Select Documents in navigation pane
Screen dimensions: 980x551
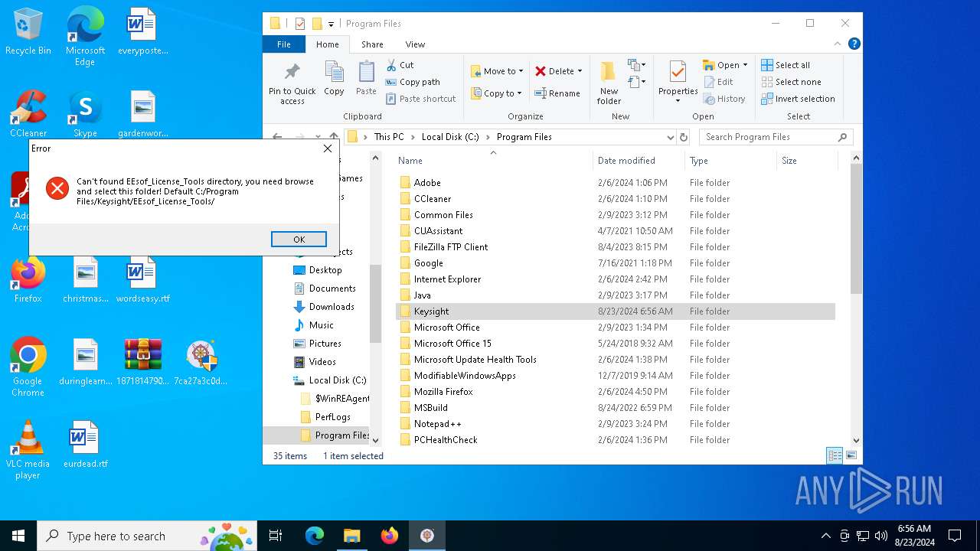click(x=325, y=289)
